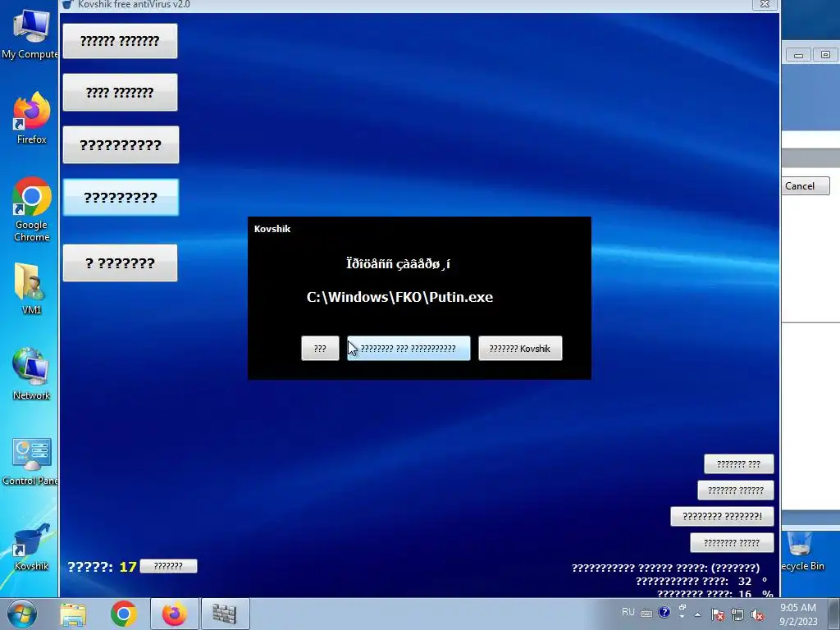This screenshot has width=840, height=630.
Task: Click the highlighted blue left-side '?????????' button
Action: pyautogui.click(x=121, y=197)
